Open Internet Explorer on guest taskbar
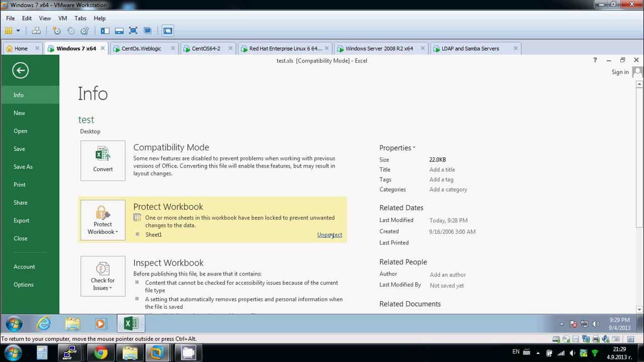 44,324
